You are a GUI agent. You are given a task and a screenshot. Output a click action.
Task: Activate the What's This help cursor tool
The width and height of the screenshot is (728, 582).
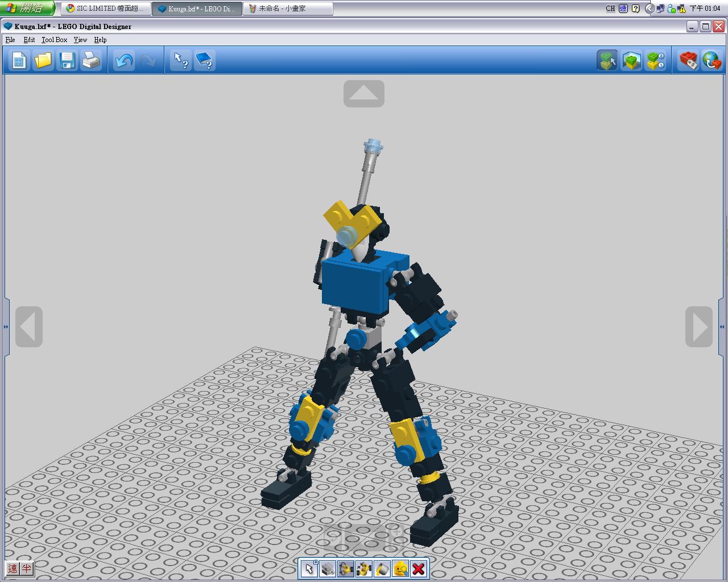click(x=181, y=60)
